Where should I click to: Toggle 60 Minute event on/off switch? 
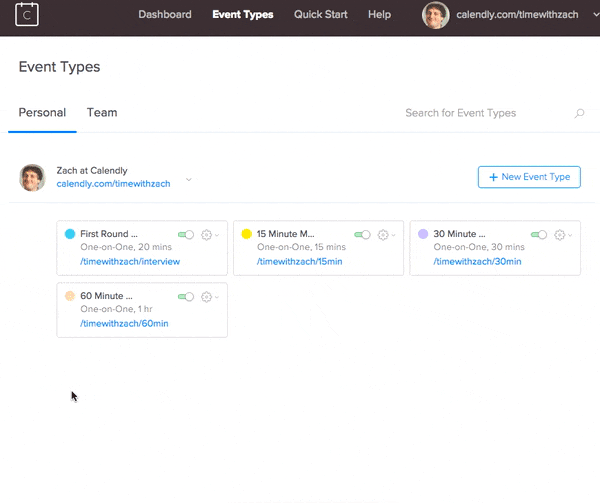(186, 296)
